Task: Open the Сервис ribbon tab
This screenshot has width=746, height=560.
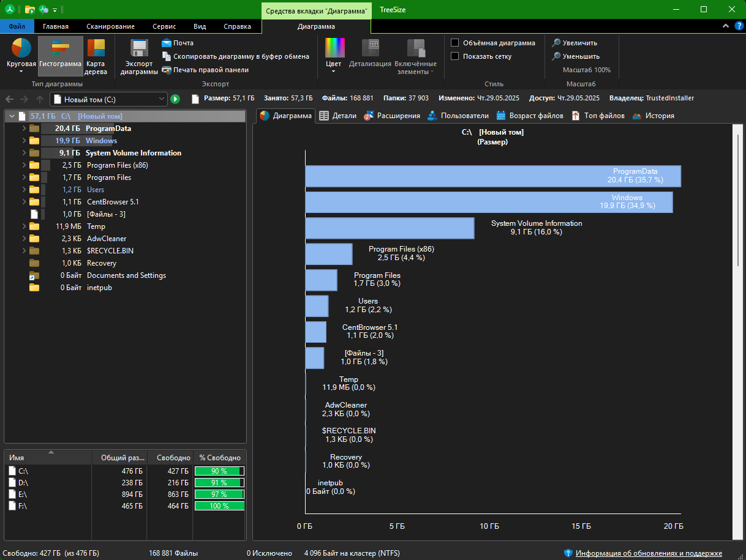Action: click(164, 26)
